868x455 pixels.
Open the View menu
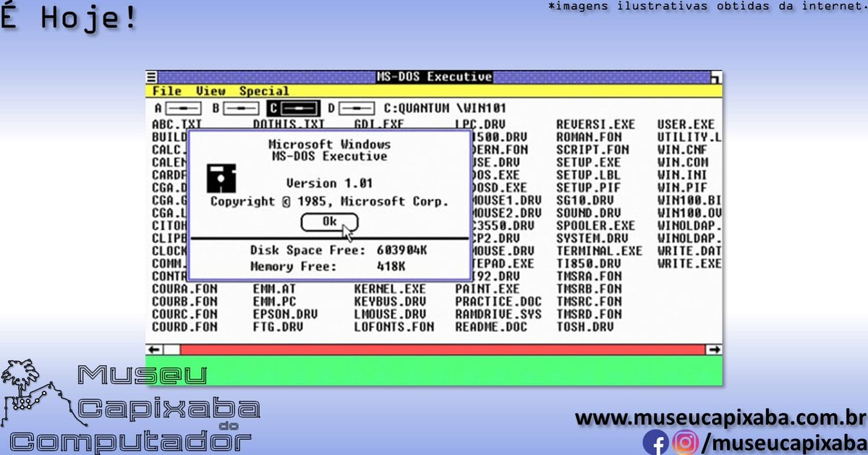(210, 90)
